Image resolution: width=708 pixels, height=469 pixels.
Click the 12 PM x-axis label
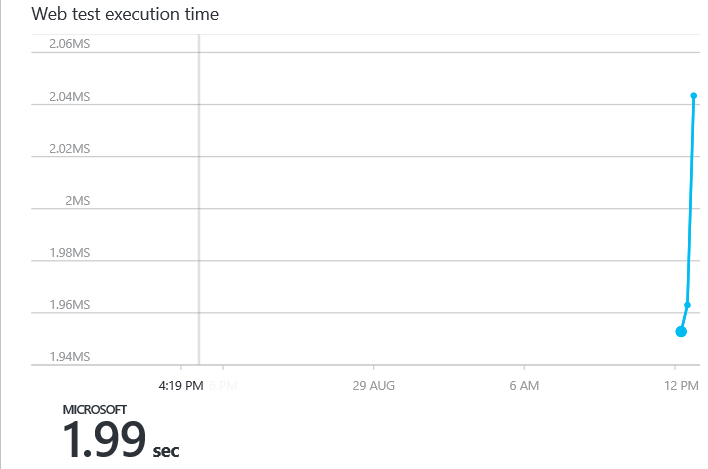[x=681, y=385]
